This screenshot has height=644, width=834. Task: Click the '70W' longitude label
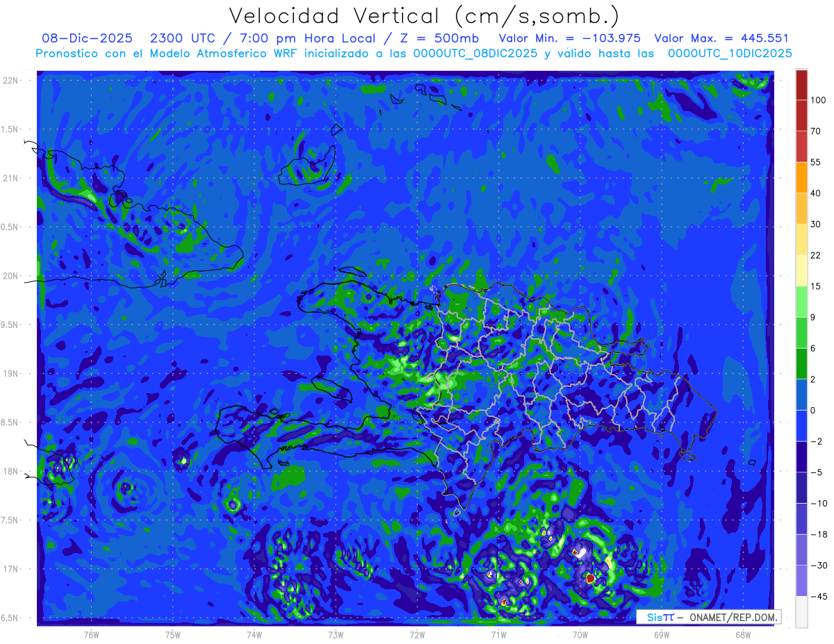point(580,634)
